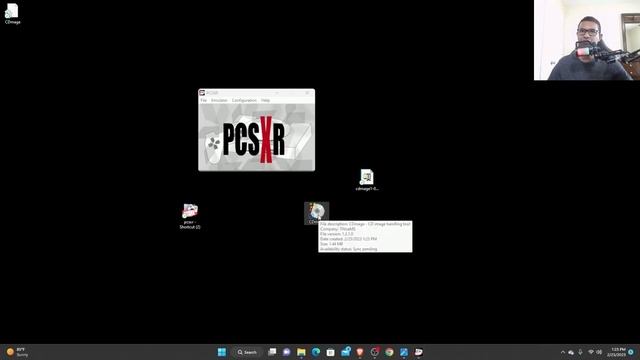The width and height of the screenshot is (640, 360).
Task: Click the PCSXR logo splash image
Action: click(x=256, y=138)
